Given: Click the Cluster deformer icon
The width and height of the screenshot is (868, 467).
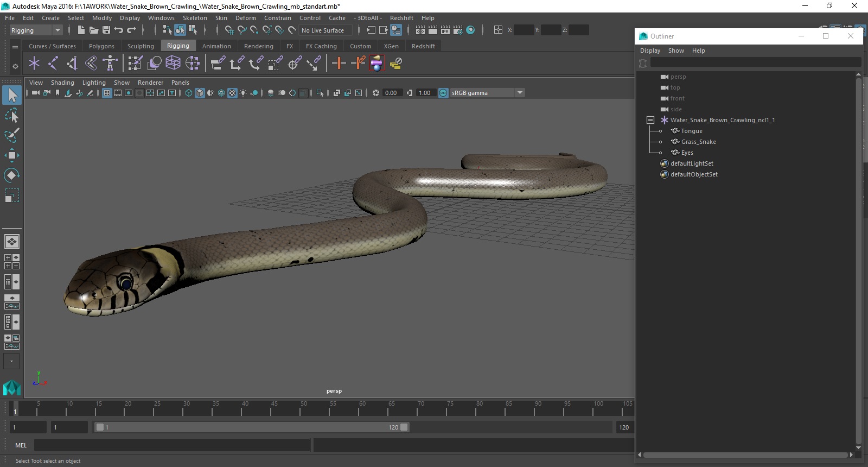Looking at the screenshot, I should 192,64.
